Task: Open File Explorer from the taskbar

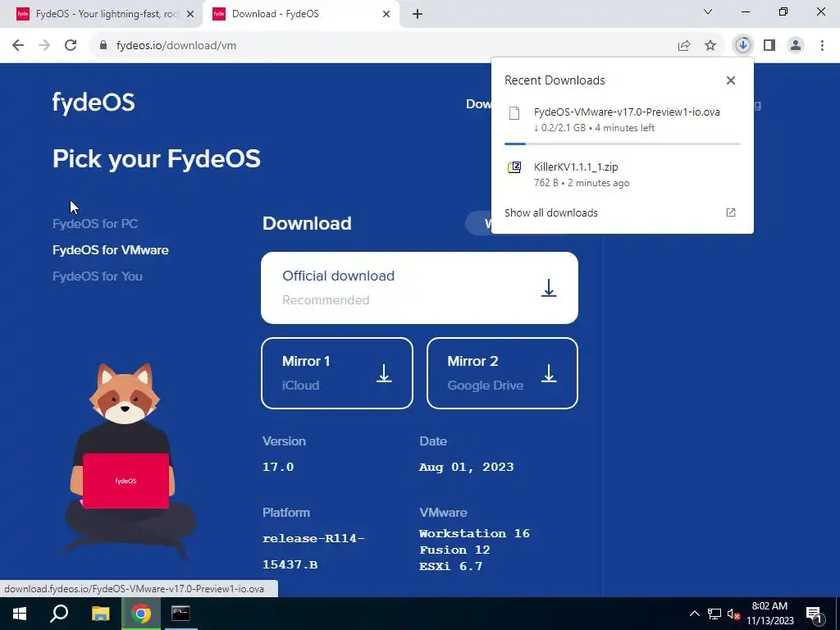Action: click(100, 614)
